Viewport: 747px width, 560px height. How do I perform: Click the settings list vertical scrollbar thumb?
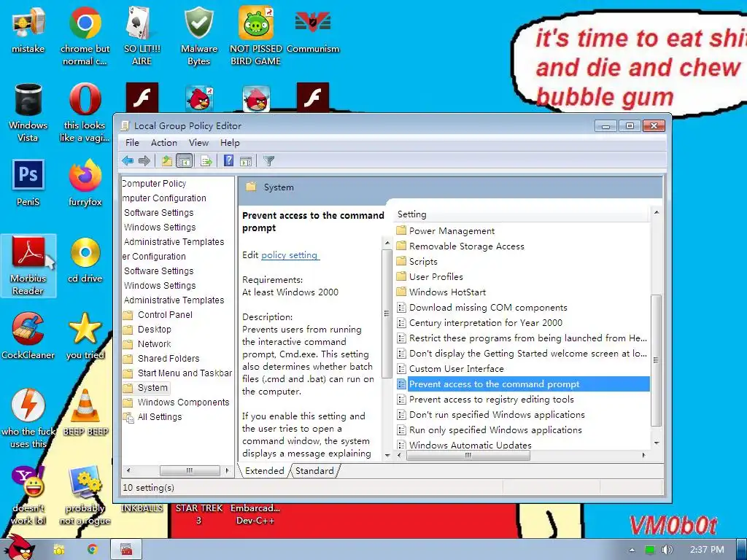[x=656, y=360]
